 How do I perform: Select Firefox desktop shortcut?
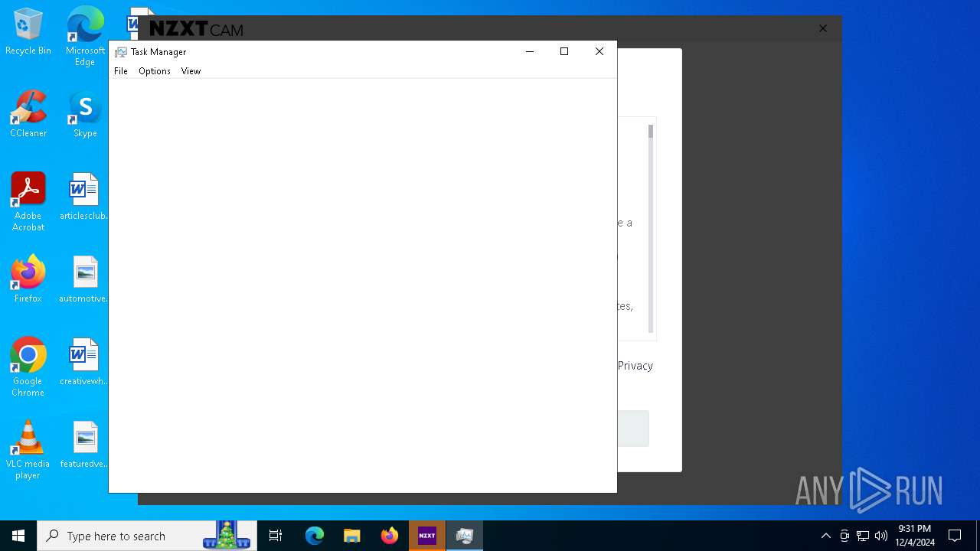(x=28, y=279)
